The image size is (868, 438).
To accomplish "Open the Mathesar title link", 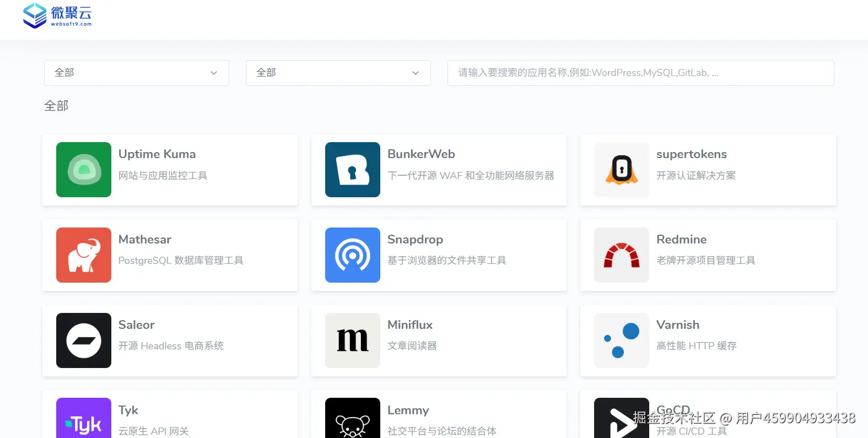I will [145, 240].
